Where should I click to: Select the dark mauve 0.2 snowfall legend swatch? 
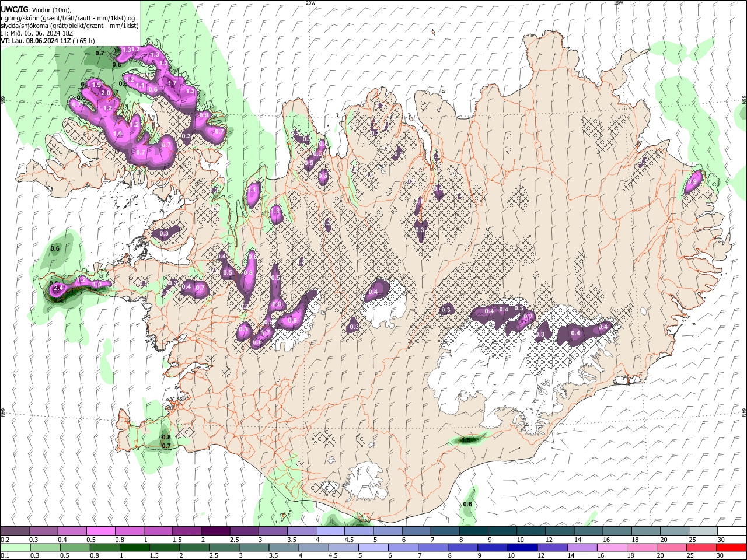pyautogui.click(x=15, y=531)
